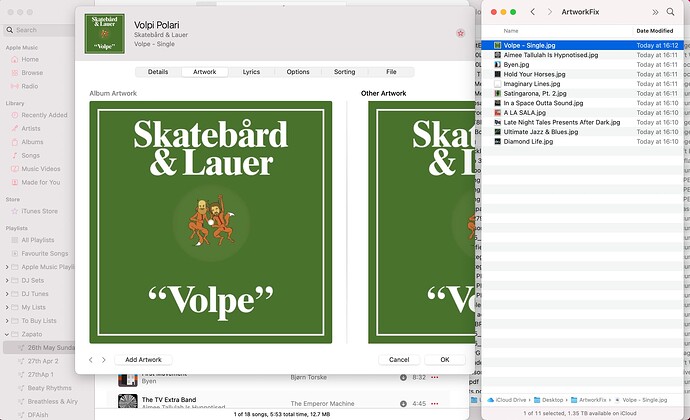Image resolution: width=690 pixels, height=420 pixels.
Task: Switch to the Details tab
Action: 158,72
